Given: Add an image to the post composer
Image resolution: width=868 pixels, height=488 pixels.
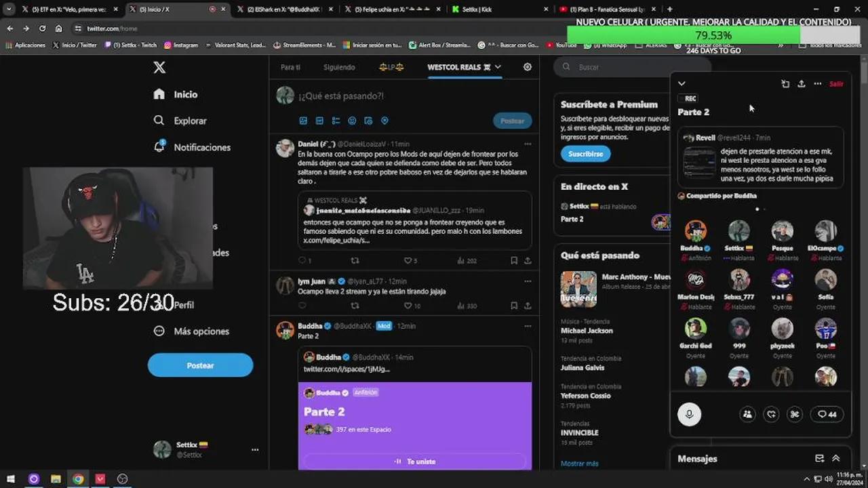Looking at the screenshot, I should coord(303,121).
